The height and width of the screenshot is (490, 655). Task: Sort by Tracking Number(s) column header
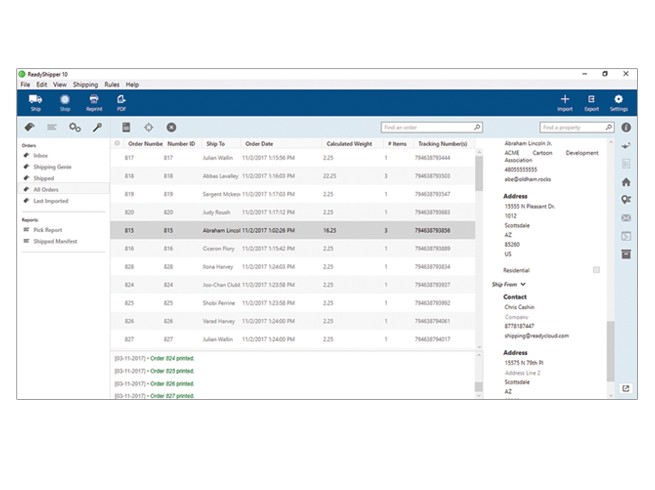(x=443, y=143)
